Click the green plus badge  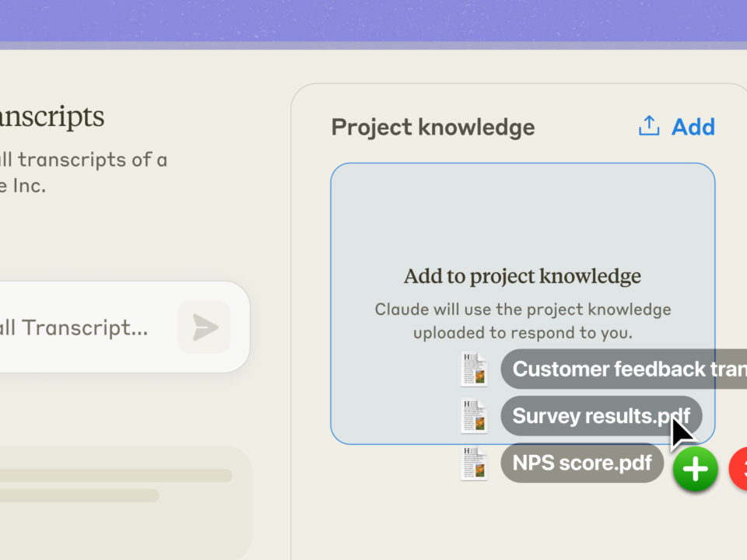[x=695, y=469]
